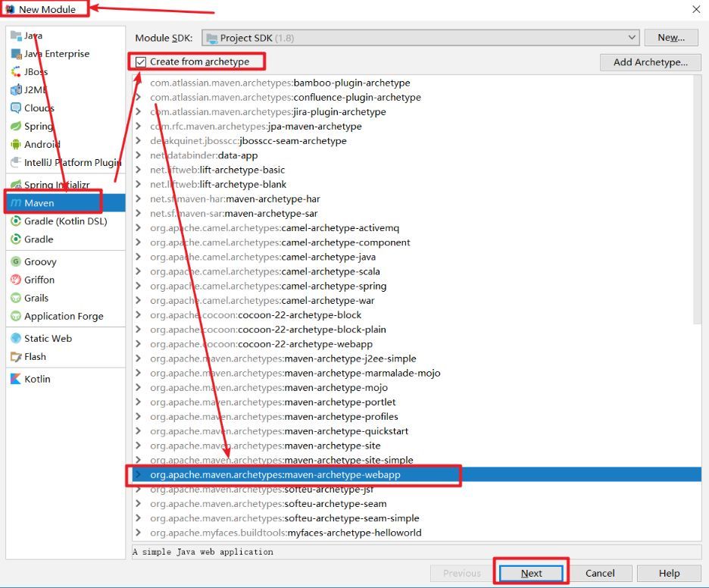Select the Gradle icon
Screen dimensions: 709x588
16,239
